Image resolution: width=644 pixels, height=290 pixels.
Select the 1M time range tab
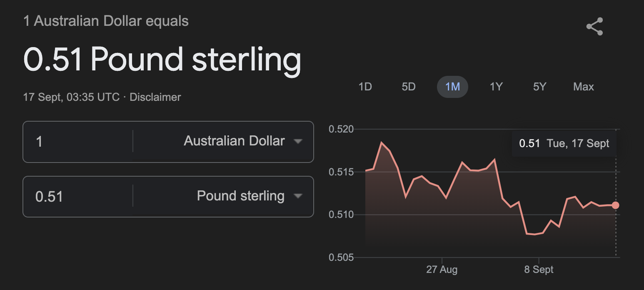452,87
